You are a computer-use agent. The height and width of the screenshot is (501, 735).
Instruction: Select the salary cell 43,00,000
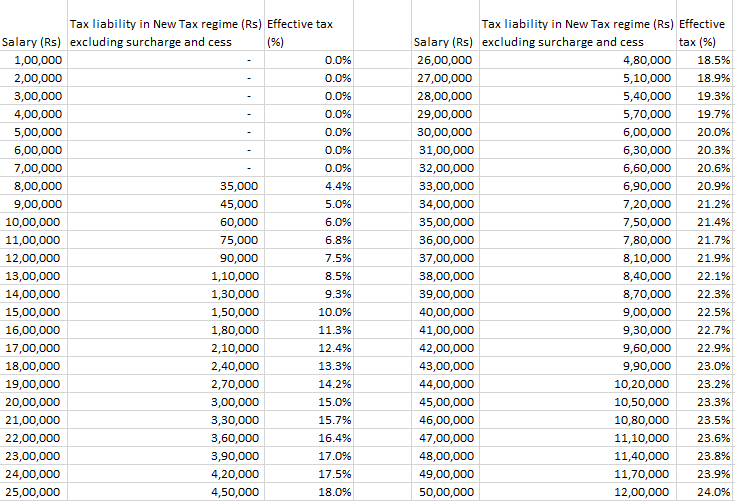pos(447,366)
